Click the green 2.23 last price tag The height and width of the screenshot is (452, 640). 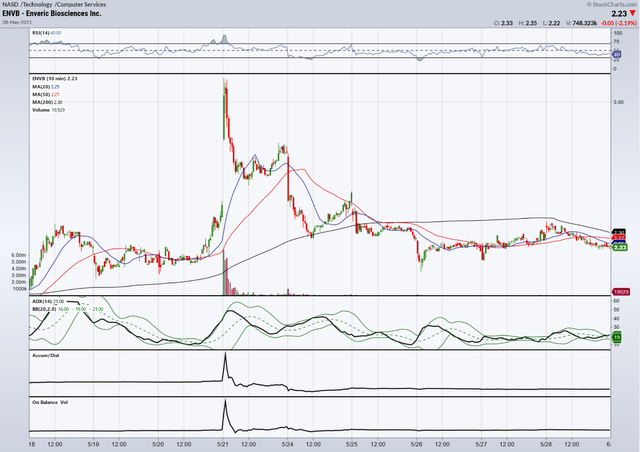(620, 247)
